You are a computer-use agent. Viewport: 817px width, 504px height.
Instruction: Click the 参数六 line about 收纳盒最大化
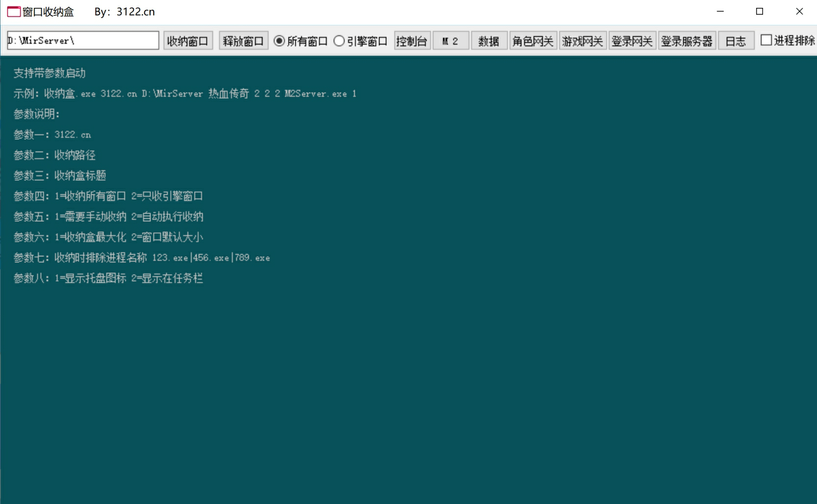point(108,237)
